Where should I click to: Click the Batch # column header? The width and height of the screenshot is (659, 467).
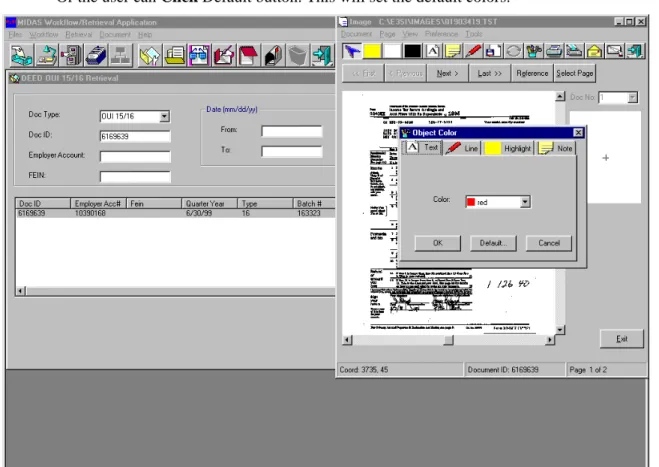tap(314, 203)
